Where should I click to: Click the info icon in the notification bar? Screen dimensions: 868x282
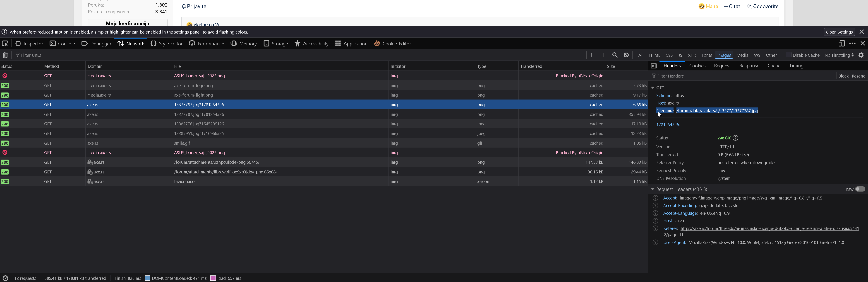pos(4,32)
